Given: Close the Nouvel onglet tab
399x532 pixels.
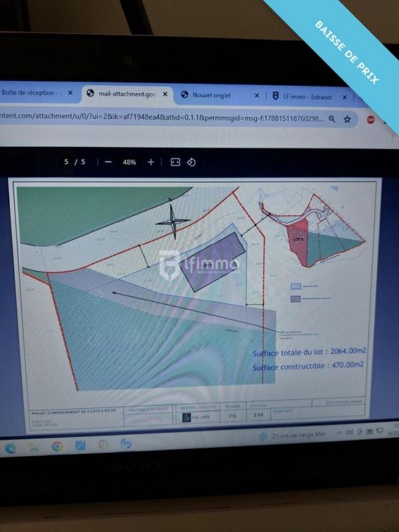Looking at the screenshot, I should (257, 96).
